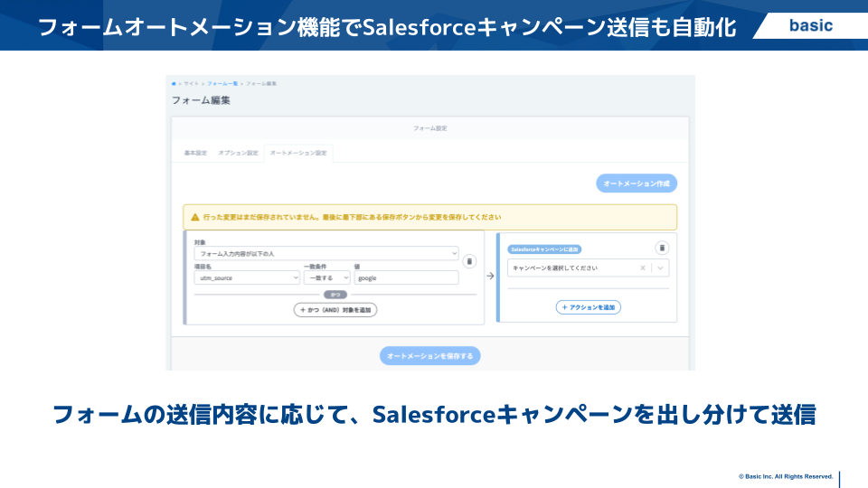868x488 pixels.
Task: Click the home icon in the breadcrumb
Action: pyautogui.click(x=174, y=83)
